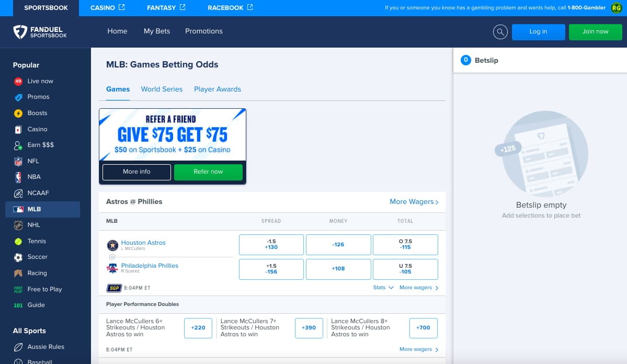Click the Betslip empty message
The width and height of the screenshot is (627, 364).
coord(541,205)
